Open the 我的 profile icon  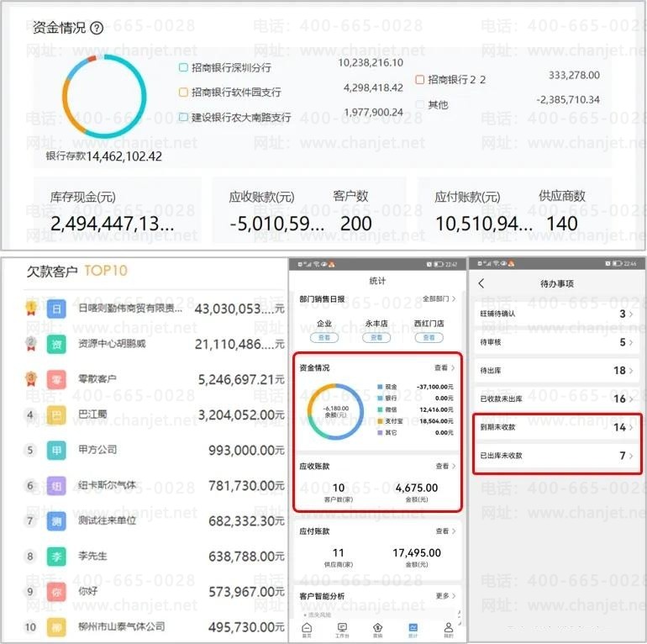[449, 629]
